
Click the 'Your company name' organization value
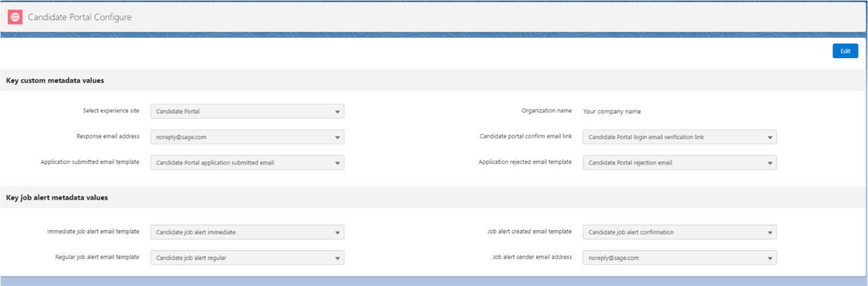612,111
